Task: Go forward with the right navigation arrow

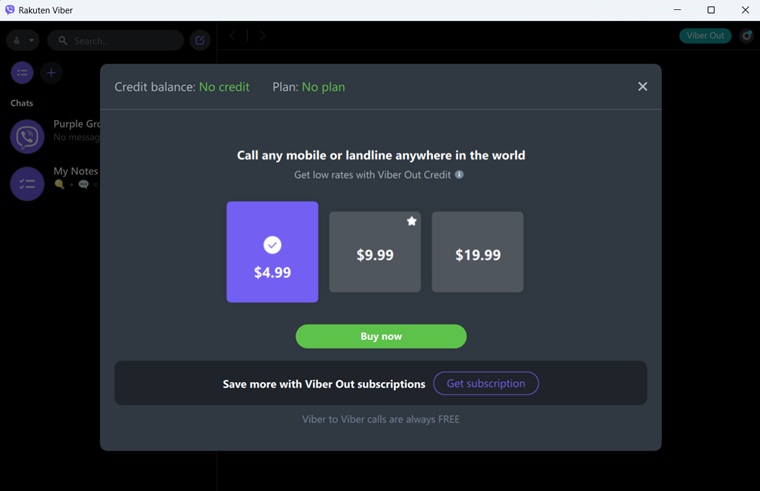Action: [262, 35]
